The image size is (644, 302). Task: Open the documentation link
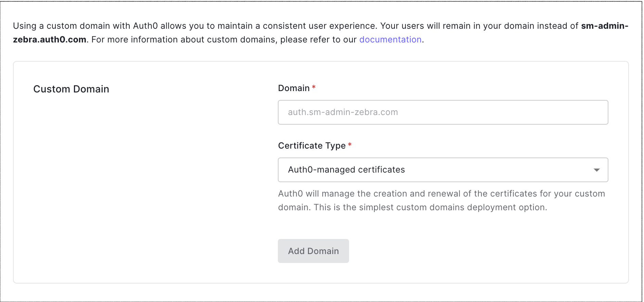tap(390, 40)
